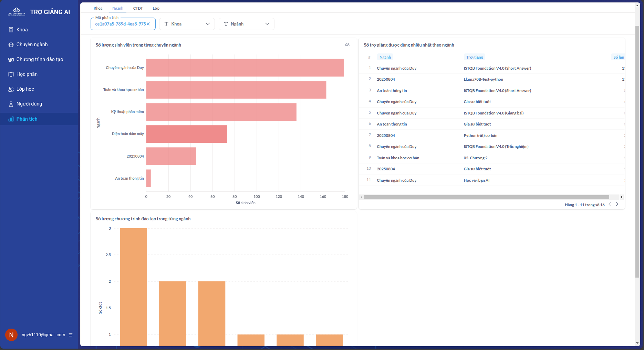Open Chương trình đào tạo menu item
The height and width of the screenshot is (350, 644).
pos(40,59)
